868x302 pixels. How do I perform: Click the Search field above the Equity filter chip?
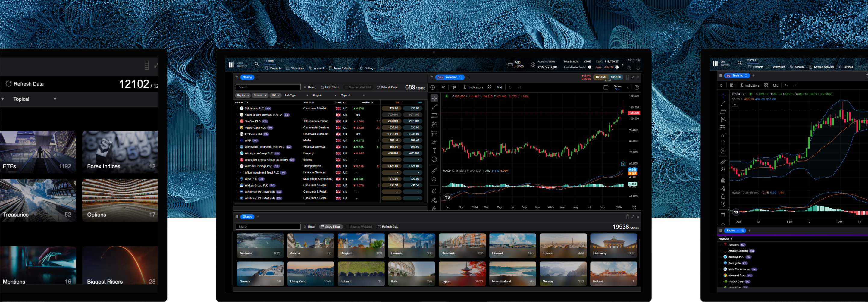click(268, 87)
